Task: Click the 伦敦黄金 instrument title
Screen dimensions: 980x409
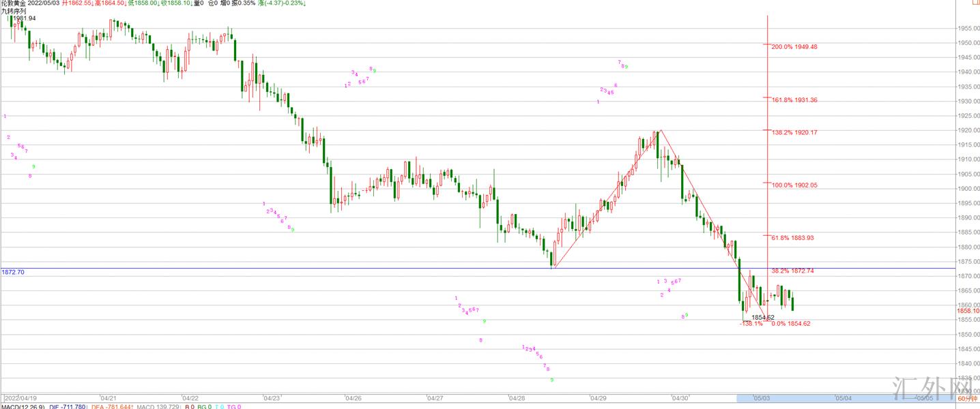Action: [x=13, y=3]
